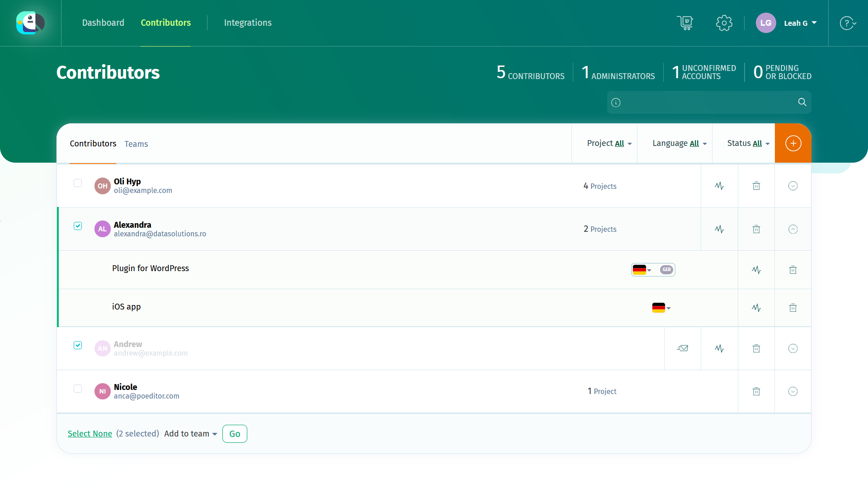Image resolution: width=868 pixels, height=488 pixels.
Task: Open the Language All filter dropdown
Action: 679,143
